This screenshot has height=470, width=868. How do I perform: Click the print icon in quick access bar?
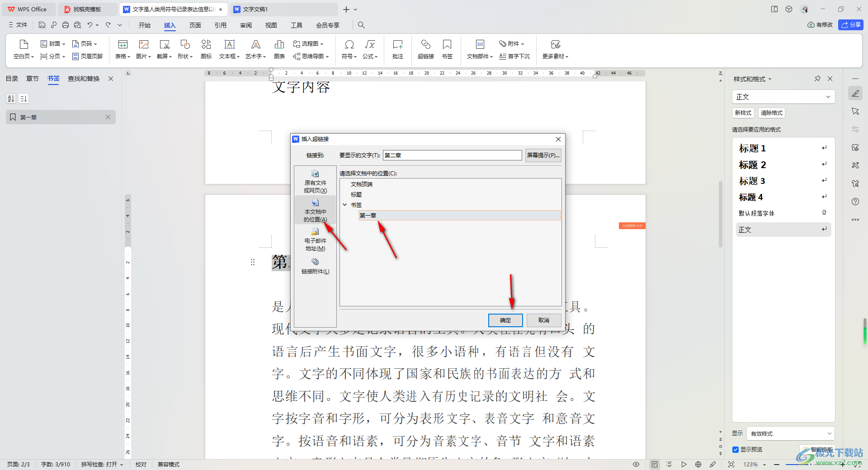coord(66,25)
